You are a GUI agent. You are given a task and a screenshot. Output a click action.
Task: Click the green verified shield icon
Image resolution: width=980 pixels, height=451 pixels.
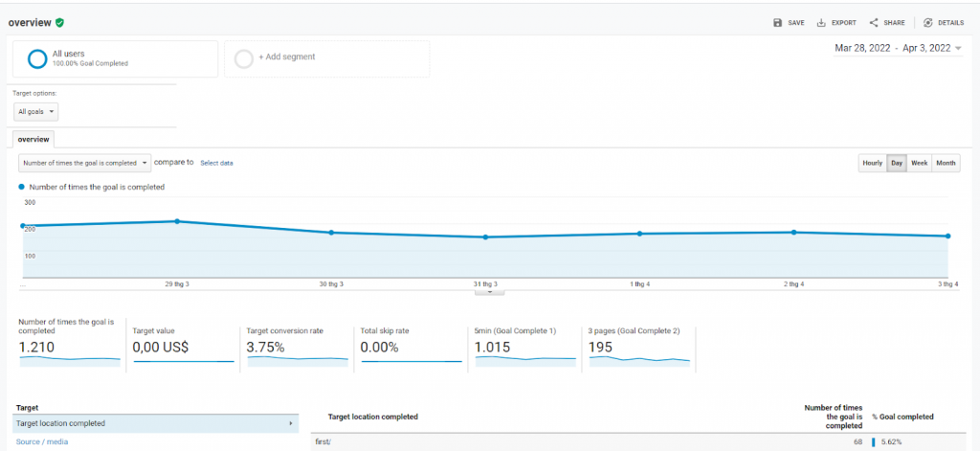coord(59,23)
